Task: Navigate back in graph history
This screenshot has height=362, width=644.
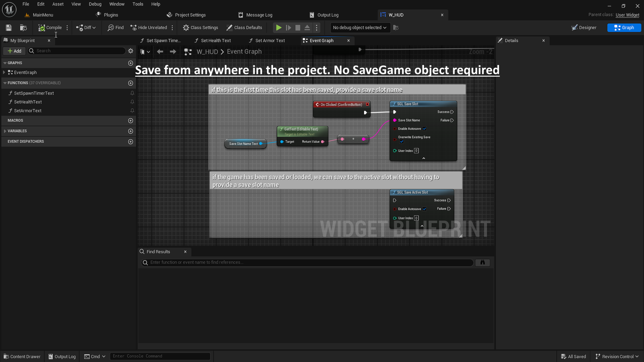Action: pyautogui.click(x=160, y=52)
